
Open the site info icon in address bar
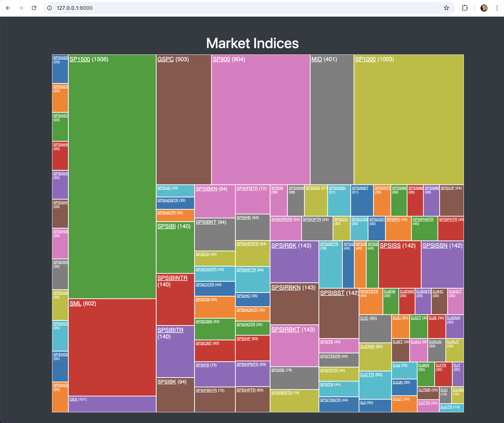pos(49,8)
